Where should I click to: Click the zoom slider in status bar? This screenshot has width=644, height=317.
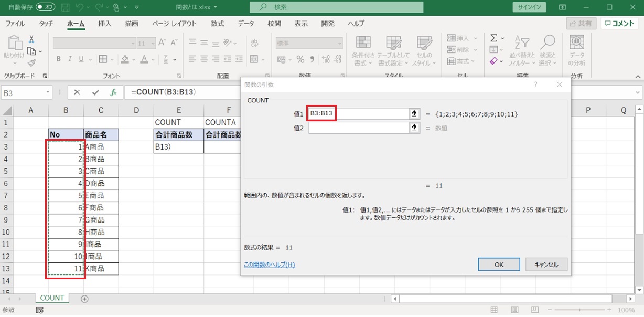tap(579, 310)
